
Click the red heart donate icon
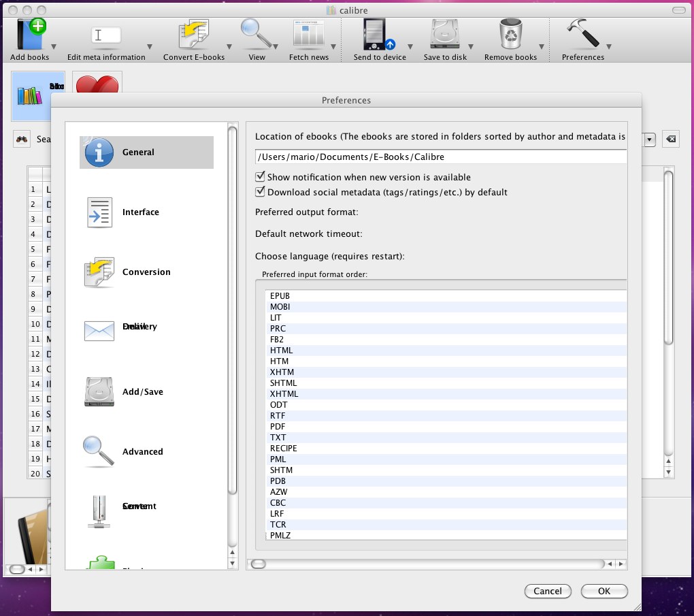pos(97,84)
